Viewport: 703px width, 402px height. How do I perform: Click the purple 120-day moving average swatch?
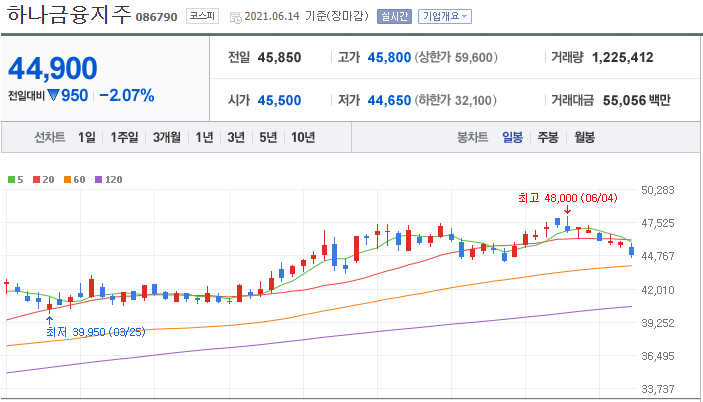click(99, 180)
